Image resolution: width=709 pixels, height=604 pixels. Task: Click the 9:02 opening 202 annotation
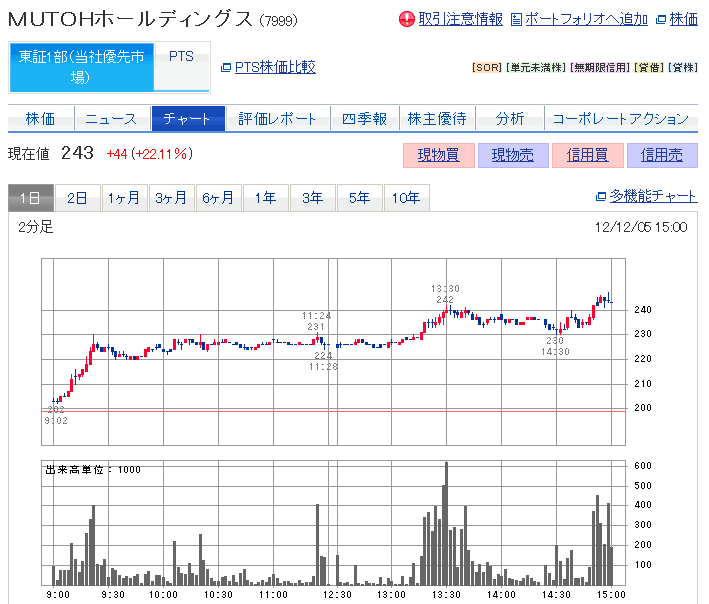tap(56, 415)
